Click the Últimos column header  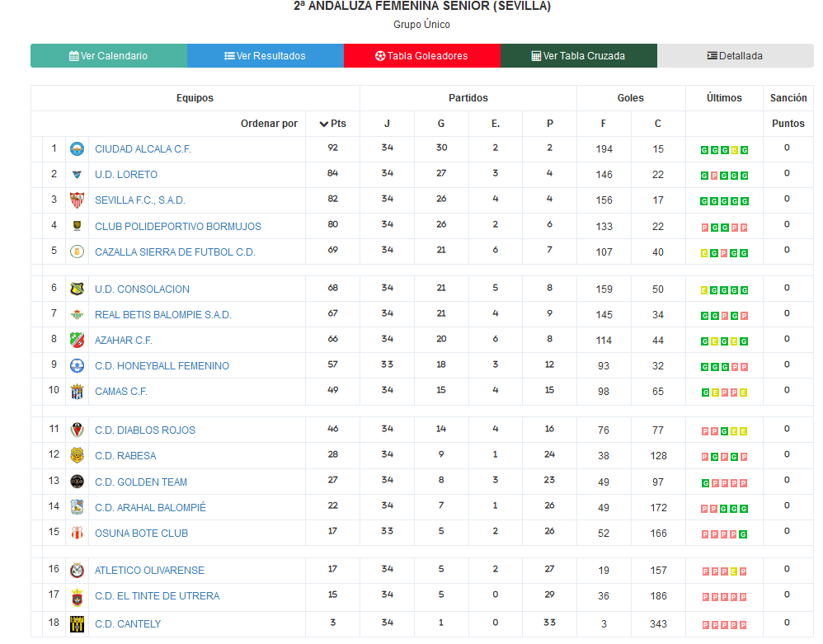tap(724, 97)
